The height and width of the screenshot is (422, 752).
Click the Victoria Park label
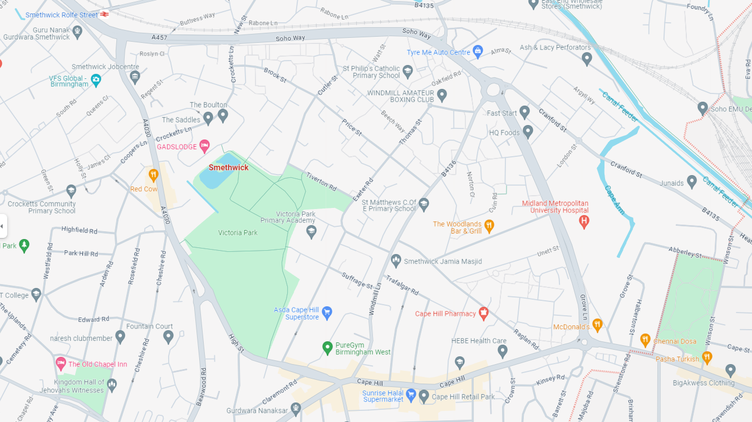[238, 233]
